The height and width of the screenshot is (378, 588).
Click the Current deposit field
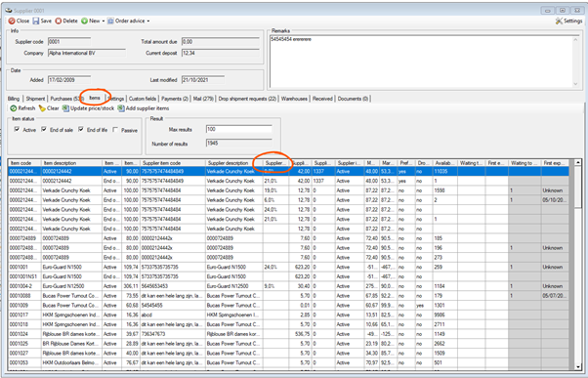(x=221, y=53)
